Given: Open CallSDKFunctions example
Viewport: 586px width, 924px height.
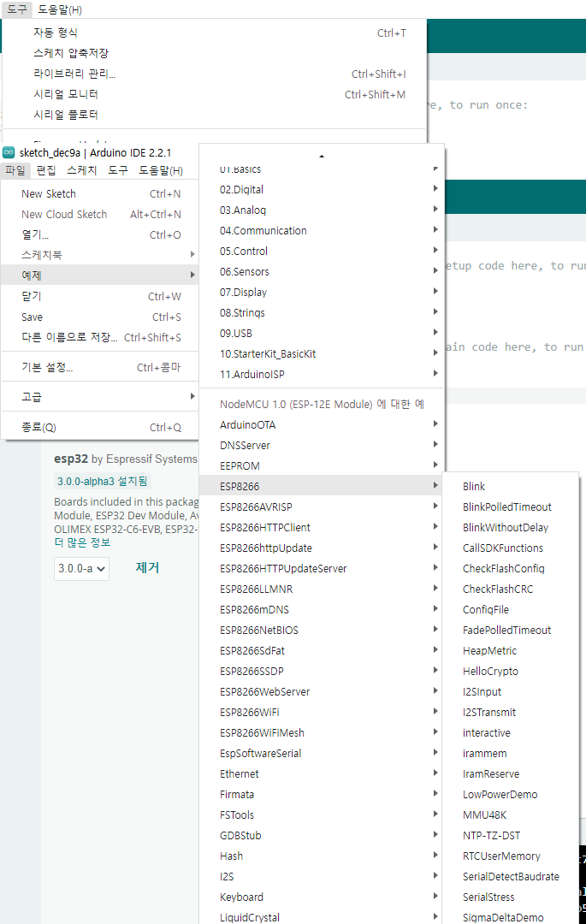Looking at the screenshot, I should (x=510, y=548).
